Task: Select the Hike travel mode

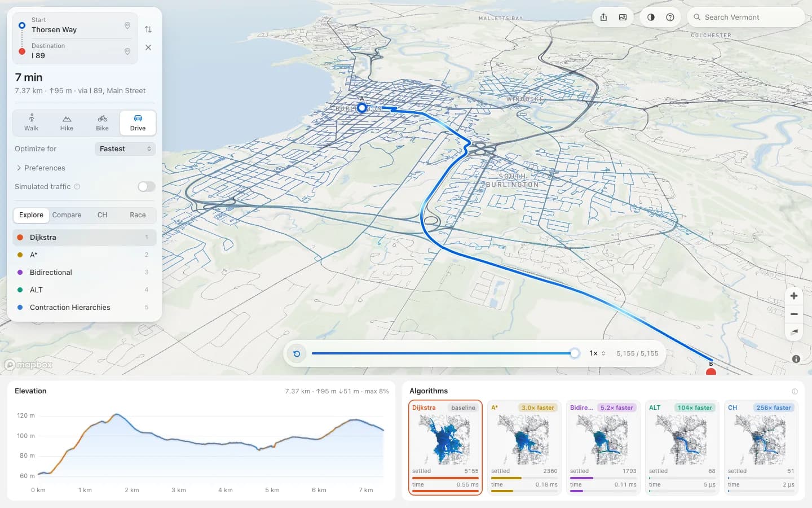Action: click(67, 122)
